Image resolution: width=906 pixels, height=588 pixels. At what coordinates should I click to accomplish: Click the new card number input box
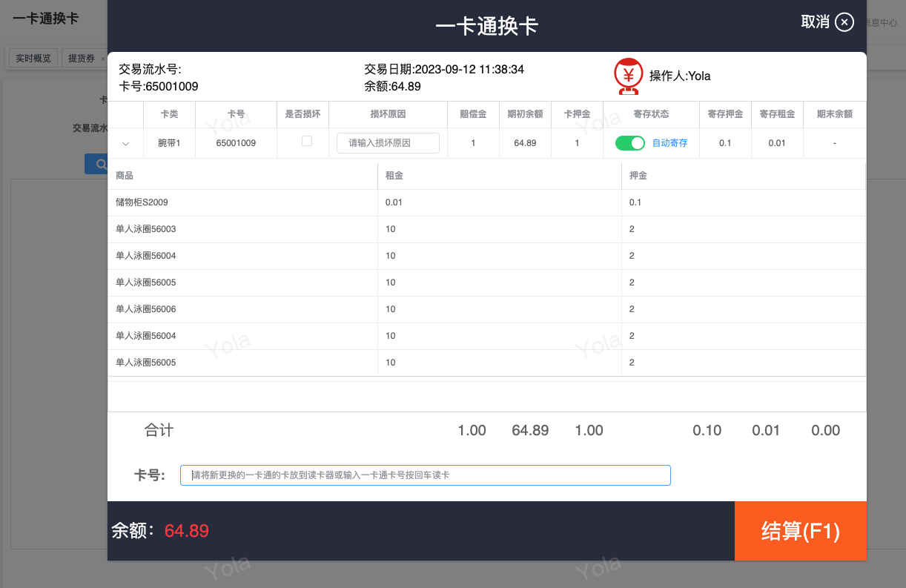tap(425, 475)
